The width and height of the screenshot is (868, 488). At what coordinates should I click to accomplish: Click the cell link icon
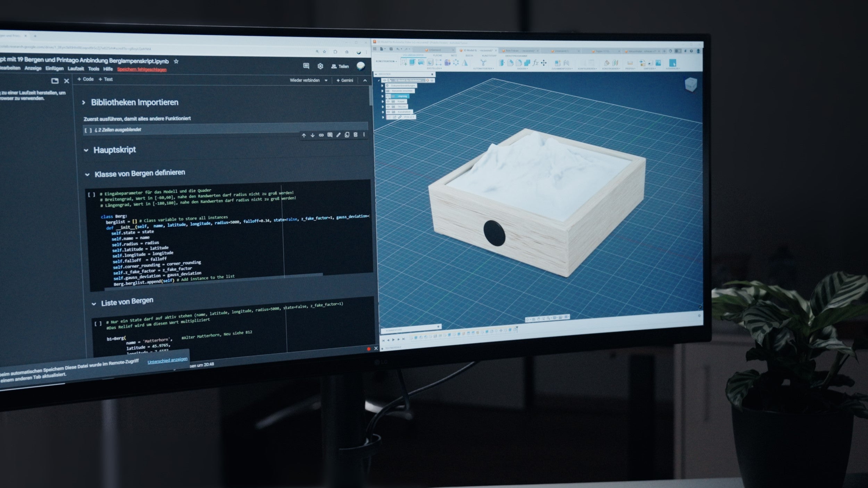(x=321, y=135)
